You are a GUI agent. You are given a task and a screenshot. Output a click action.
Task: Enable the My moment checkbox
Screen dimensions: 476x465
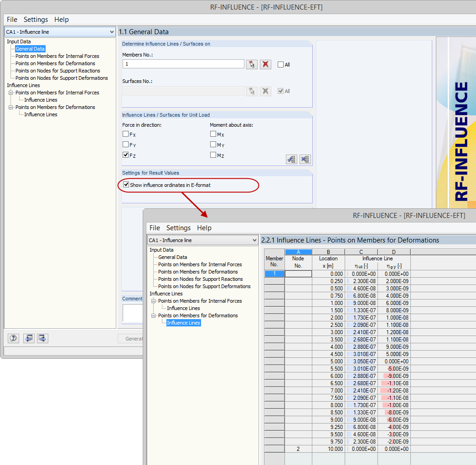pyautogui.click(x=213, y=144)
